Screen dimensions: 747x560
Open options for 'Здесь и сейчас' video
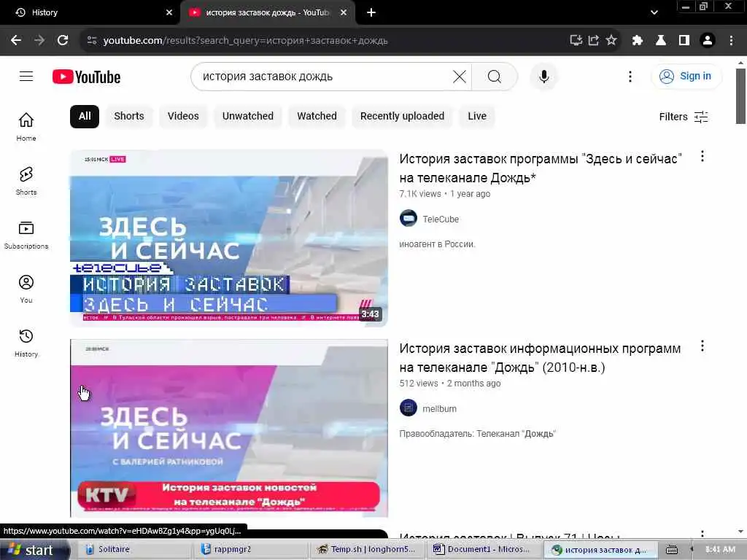pos(703,156)
